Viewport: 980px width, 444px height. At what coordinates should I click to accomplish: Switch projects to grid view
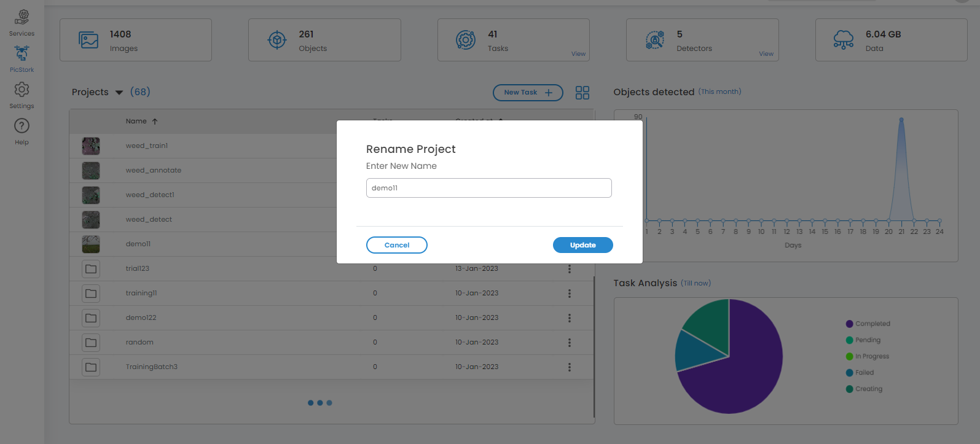[x=582, y=93]
